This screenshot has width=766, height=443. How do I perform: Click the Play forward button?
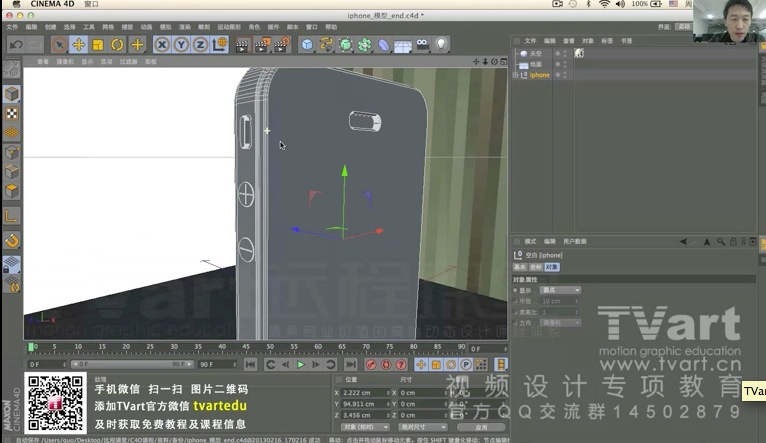[301, 364]
